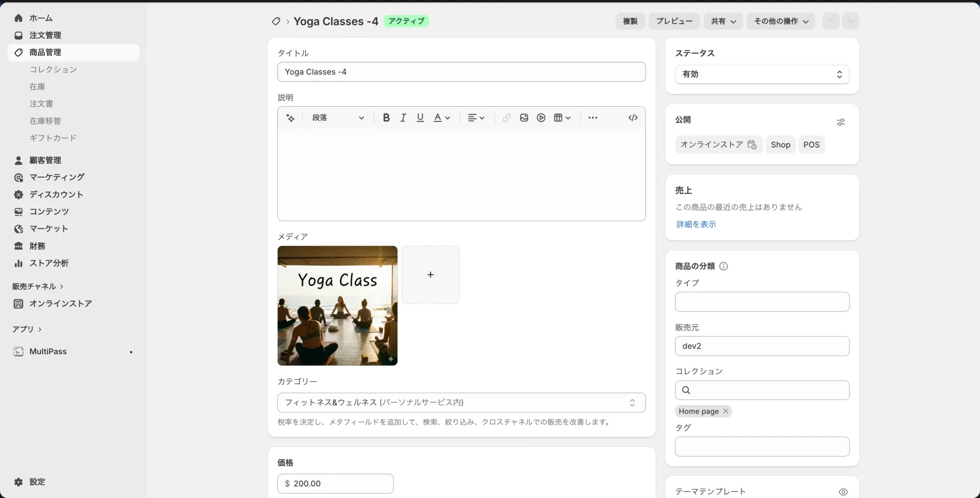The image size is (980, 498).
Task: Click the 複製 duplicate button
Action: (x=630, y=21)
